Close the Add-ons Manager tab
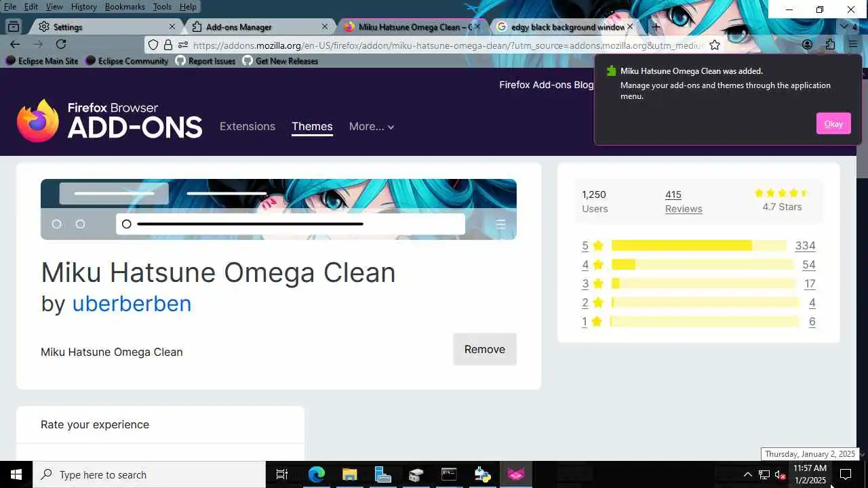 click(x=324, y=27)
